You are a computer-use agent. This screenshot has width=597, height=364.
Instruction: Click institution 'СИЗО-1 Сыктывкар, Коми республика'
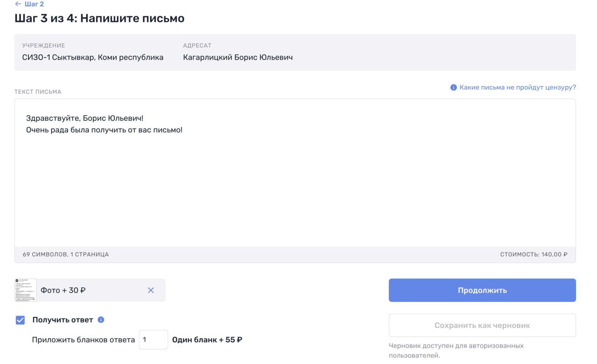pyautogui.click(x=93, y=58)
